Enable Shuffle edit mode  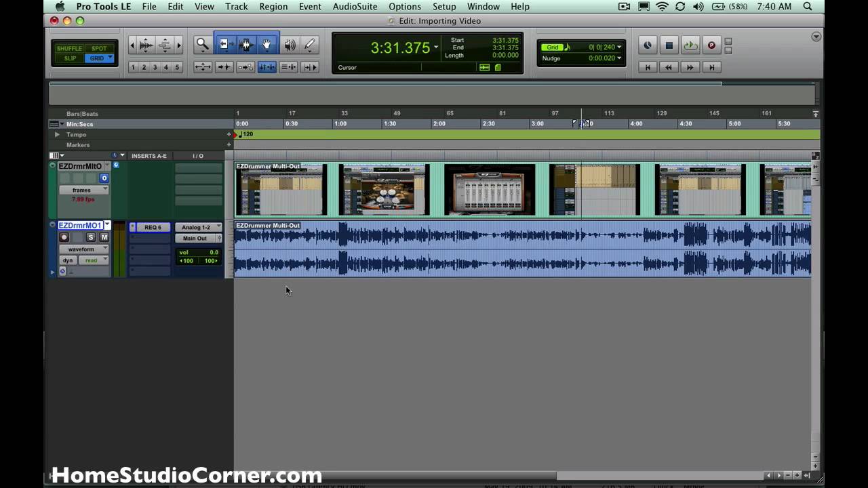coord(69,49)
